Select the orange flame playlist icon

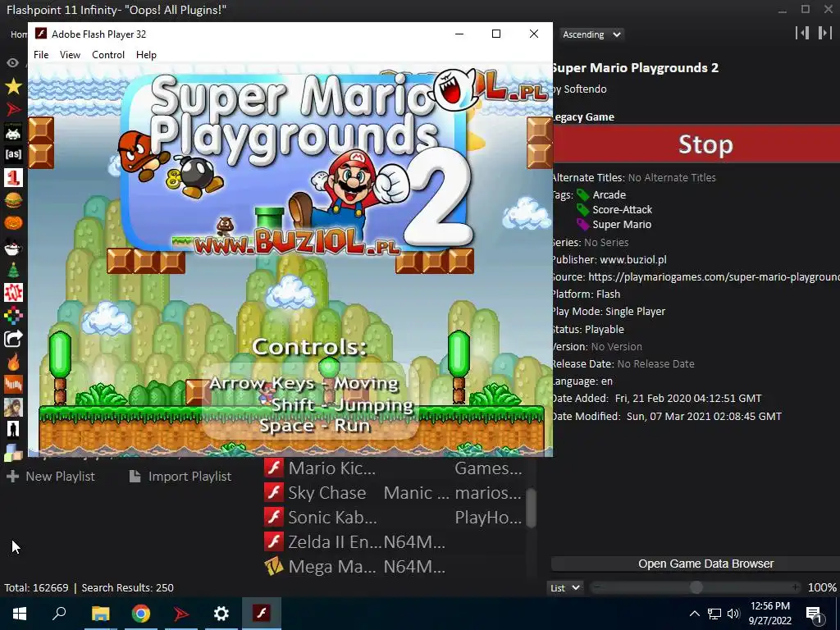pos(13,362)
